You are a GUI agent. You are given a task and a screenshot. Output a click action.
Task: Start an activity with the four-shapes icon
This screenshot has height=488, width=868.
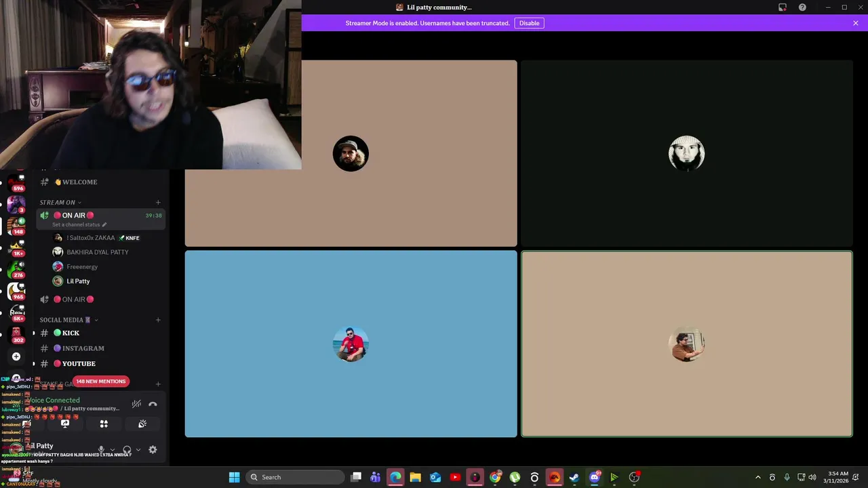[x=104, y=424]
